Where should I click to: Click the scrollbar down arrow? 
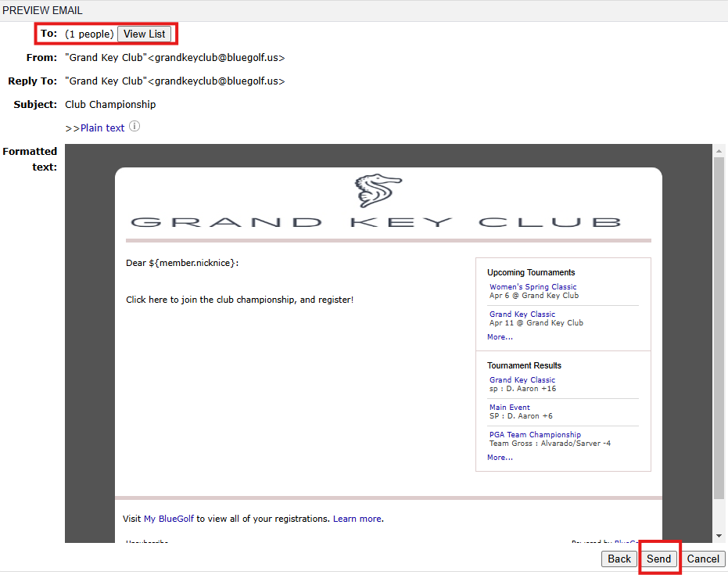[x=719, y=536]
